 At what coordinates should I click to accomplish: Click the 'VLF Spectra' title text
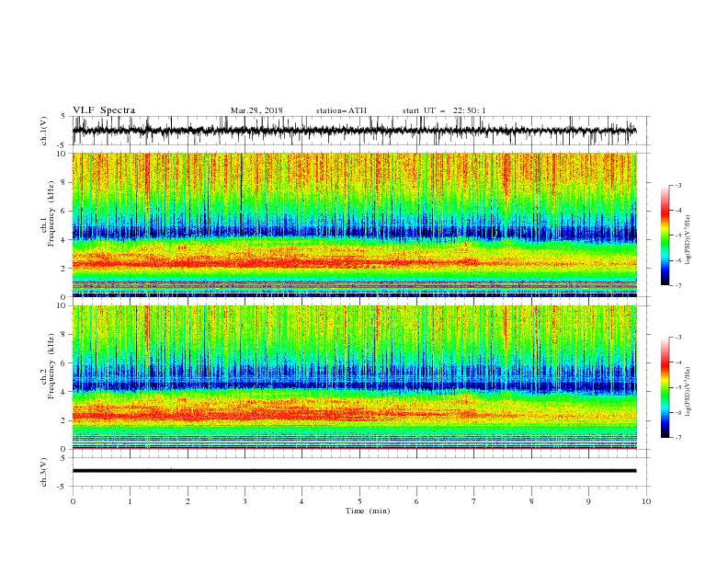[104, 110]
